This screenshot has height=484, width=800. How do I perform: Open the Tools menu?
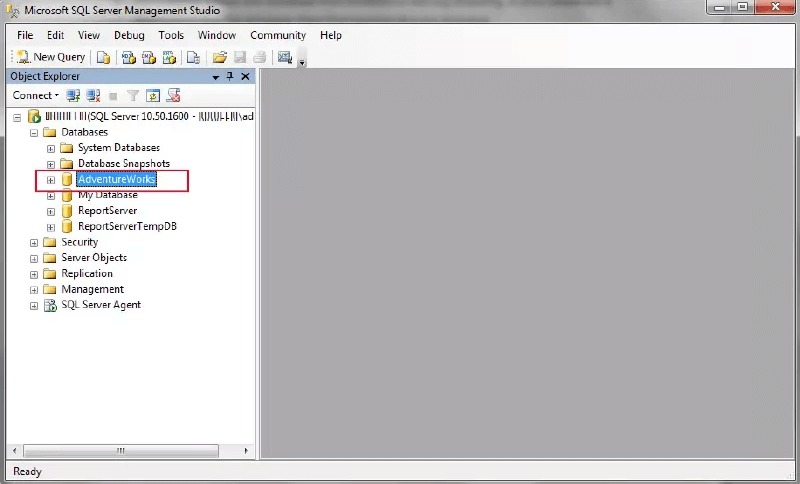click(x=171, y=35)
